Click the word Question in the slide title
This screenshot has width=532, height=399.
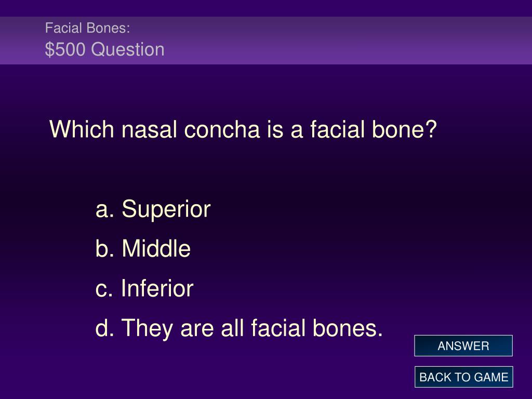(128, 49)
